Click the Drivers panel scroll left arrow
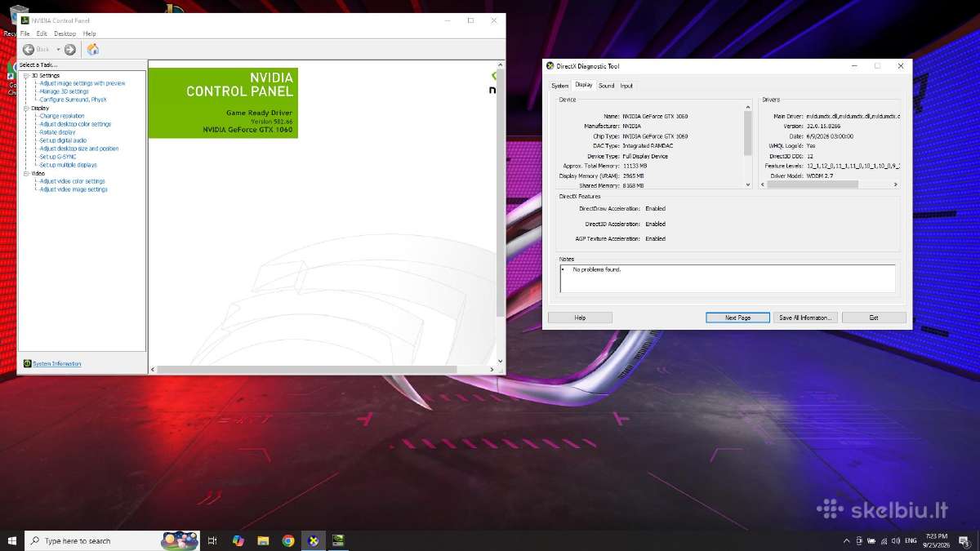Image resolution: width=980 pixels, height=551 pixels. pyautogui.click(x=764, y=184)
